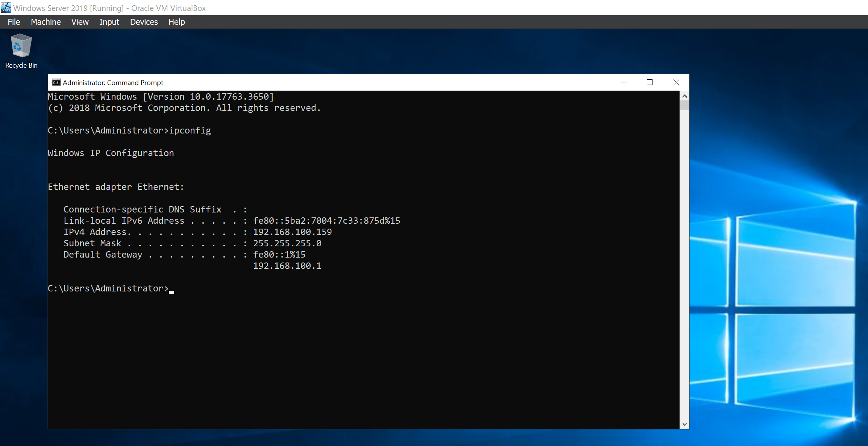Click the gateway address 192.168.100.1
The height and width of the screenshot is (446, 868).
[x=287, y=266]
